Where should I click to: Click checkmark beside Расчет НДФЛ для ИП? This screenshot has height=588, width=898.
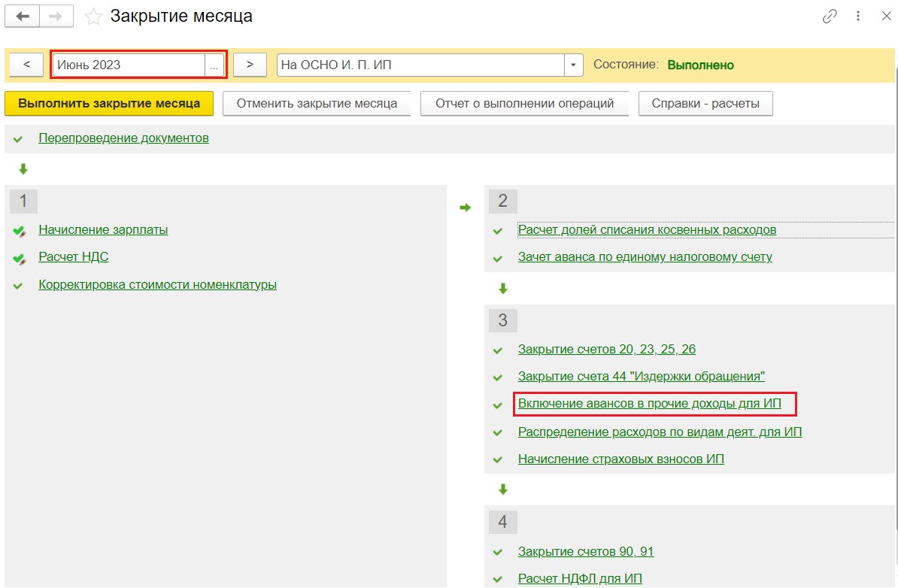point(498,580)
